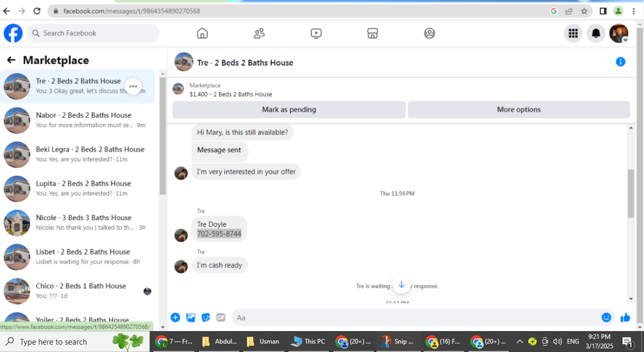
Task: Open the Friends icon in top navigation
Action: (259, 34)
